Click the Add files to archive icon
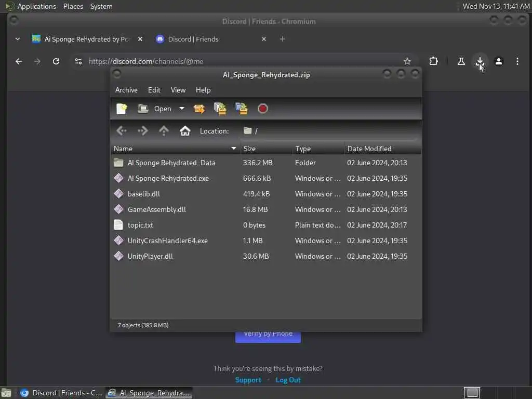 point(220,109)
